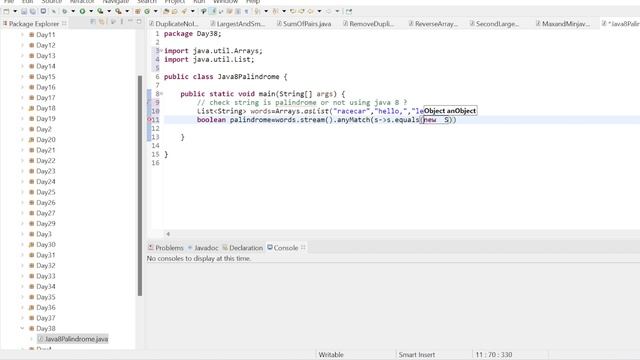Click Collapse All in Package Explorer
This screenshot has width=640, height=360.
pyautogui.click(x=93, y=22)
